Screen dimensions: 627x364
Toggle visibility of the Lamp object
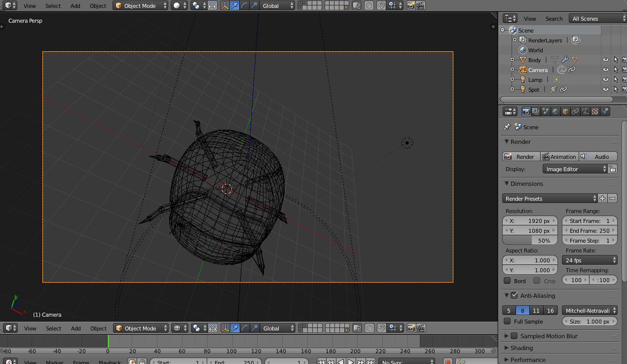(x=605, y=79)
